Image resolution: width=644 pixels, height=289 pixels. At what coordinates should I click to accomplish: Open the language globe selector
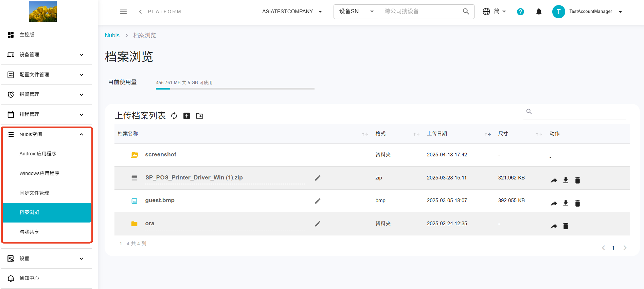[x=486, y=12]
